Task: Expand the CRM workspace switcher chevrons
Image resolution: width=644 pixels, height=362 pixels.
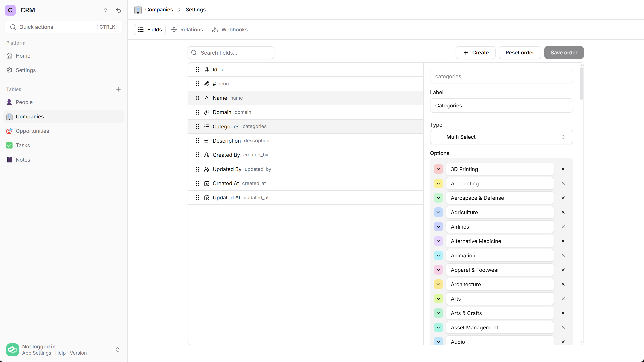Action: point(105,10)
